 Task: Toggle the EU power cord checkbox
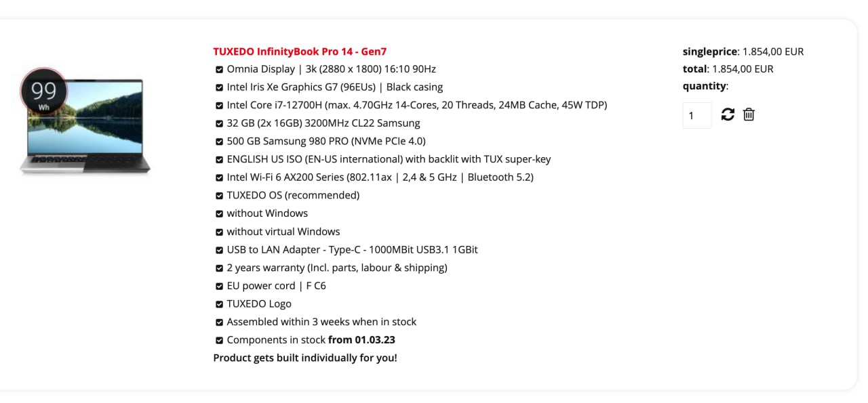(x=219, y=286)
